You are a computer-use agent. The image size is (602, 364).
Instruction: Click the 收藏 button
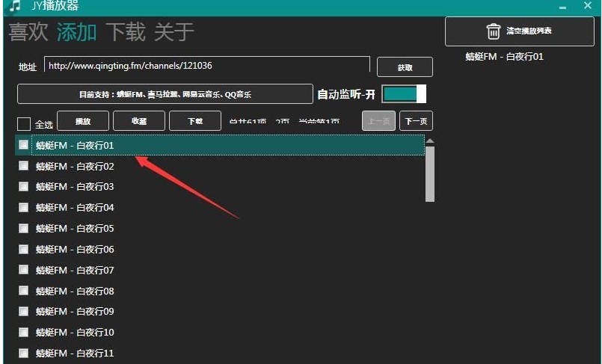click(139, 121)
